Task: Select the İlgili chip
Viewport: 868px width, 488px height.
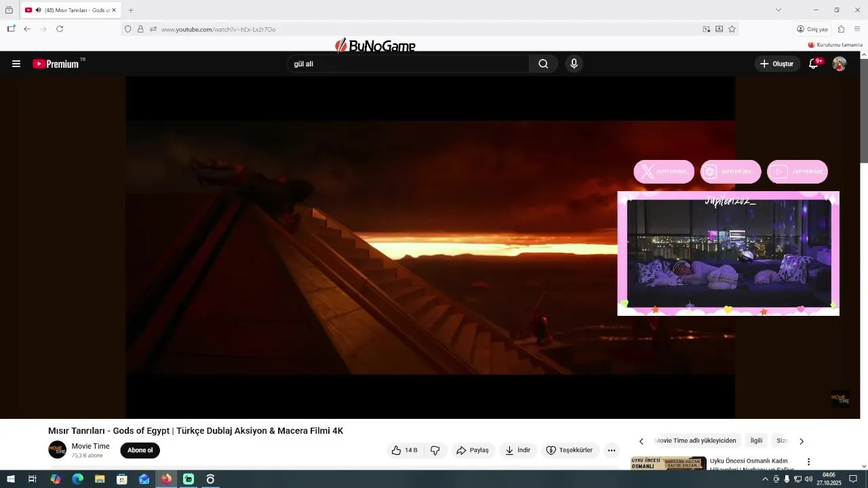Action: [x=756, y=441]
